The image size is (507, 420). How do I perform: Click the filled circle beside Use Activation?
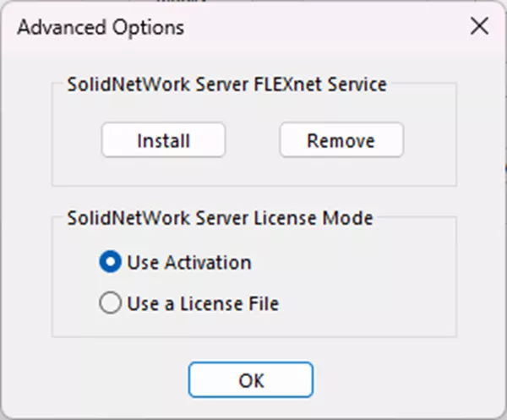click(x=110, y=263)
